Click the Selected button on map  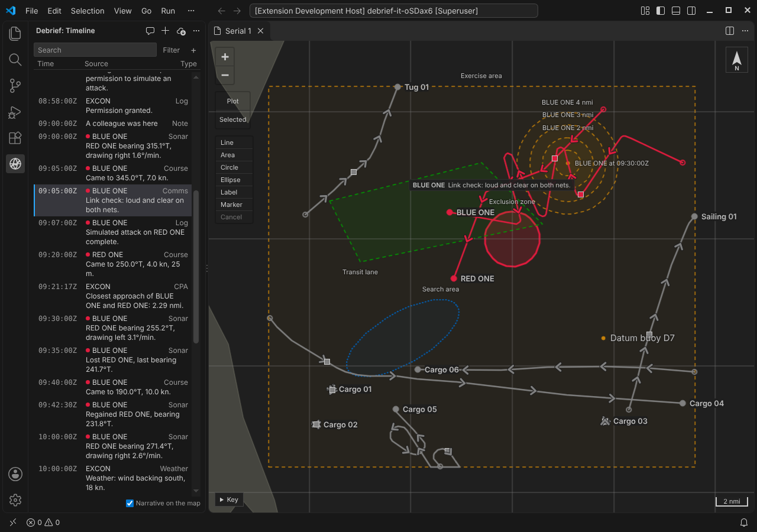pos(233,119)
